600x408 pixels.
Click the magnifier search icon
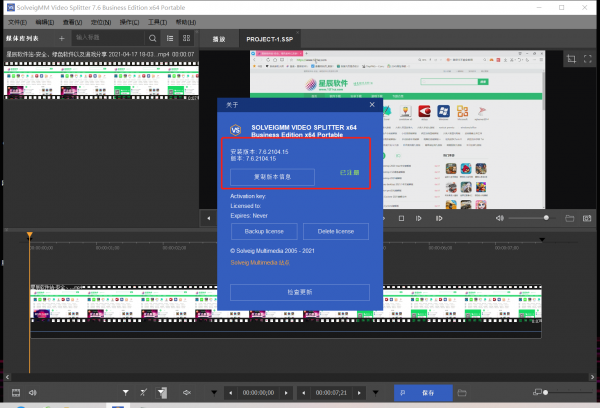click(x=152, y=38)
